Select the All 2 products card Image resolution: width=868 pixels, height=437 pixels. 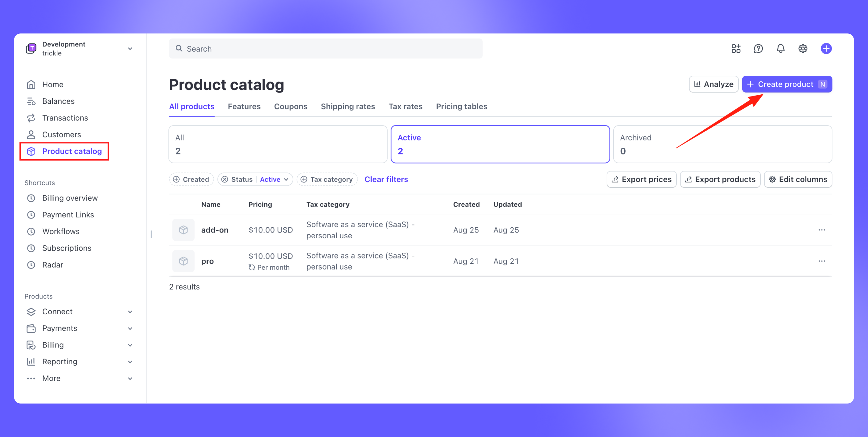point(278,144)
